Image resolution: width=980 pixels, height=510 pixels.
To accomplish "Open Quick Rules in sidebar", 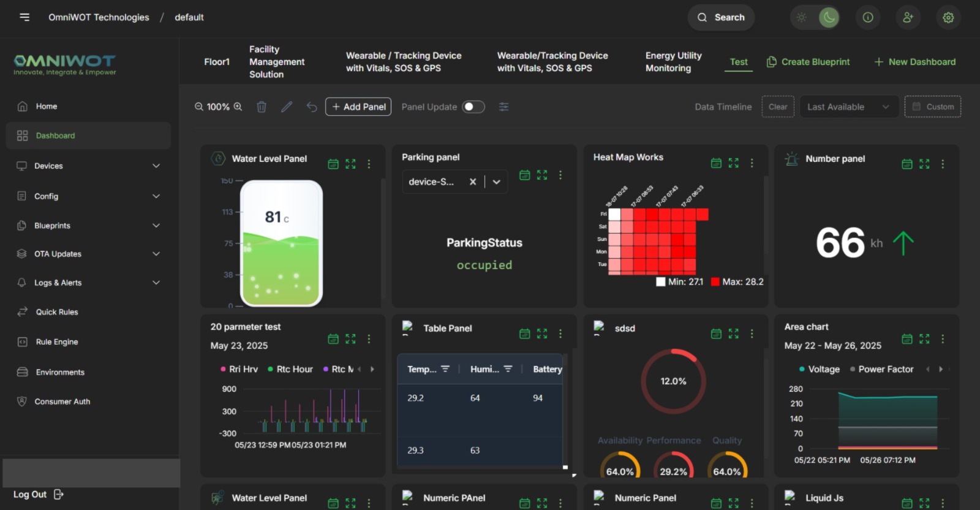I will tap(88, 312).
